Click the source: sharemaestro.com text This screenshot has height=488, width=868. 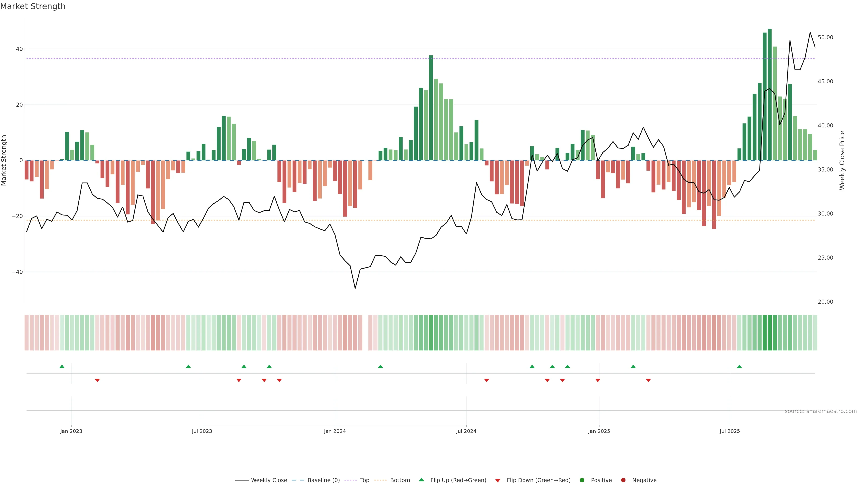pyautogui.click(x=821, y=411)
